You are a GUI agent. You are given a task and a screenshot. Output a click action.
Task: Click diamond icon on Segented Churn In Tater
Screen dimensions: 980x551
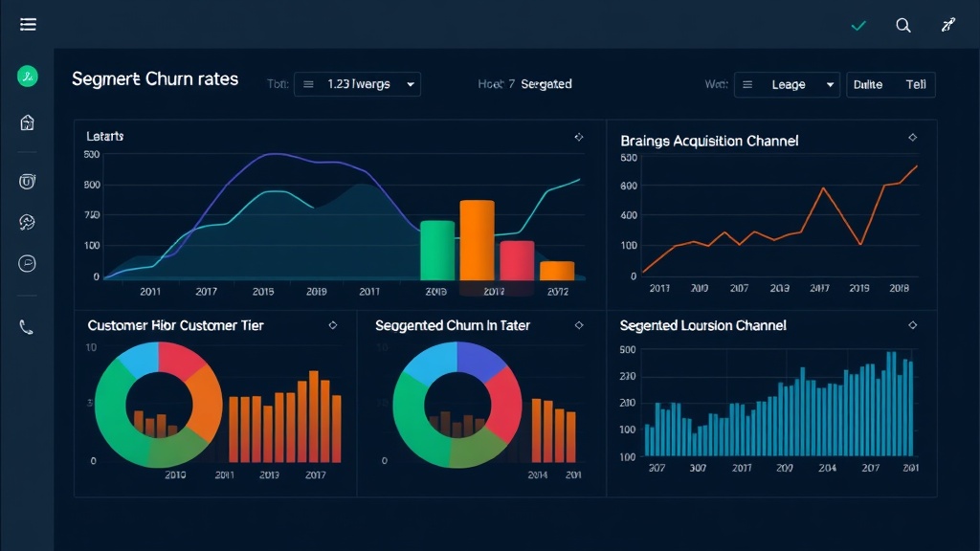[579, 325]
